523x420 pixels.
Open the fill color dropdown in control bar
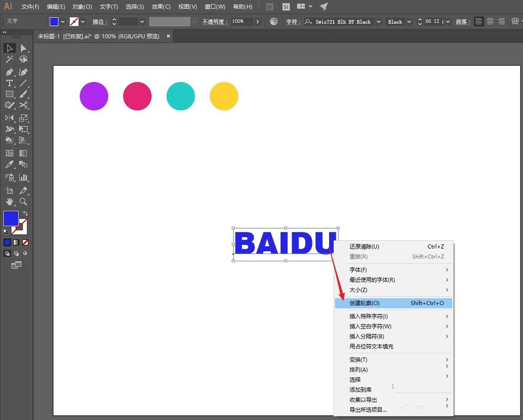click(62, 22)
